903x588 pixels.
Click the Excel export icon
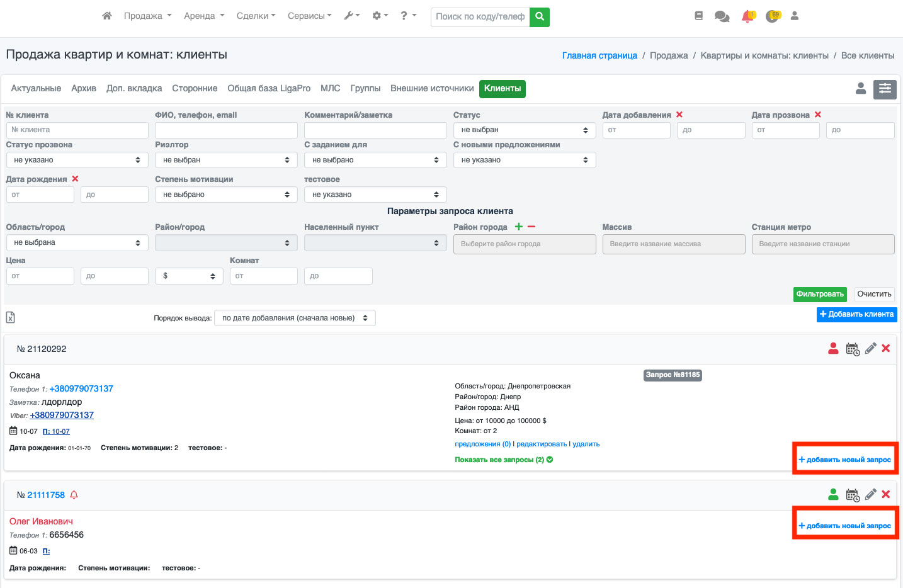[x=11, y=317]
